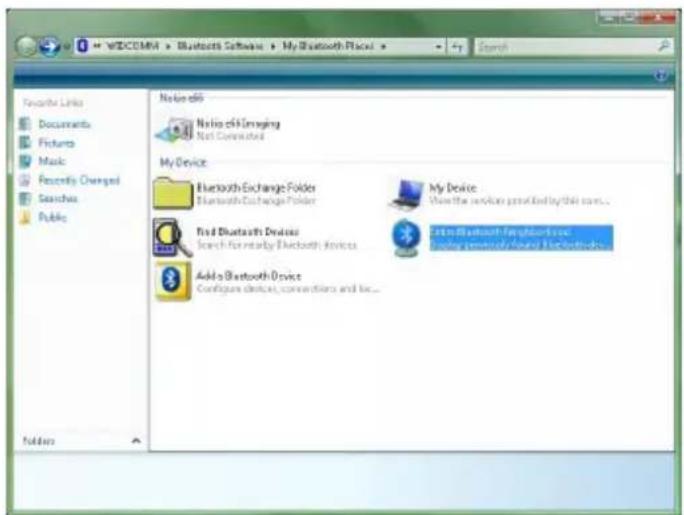Click the Bluetooth icon in the address bar
Image resolution: width=684 pixels, height=515 pixels.
click(82, 46)
